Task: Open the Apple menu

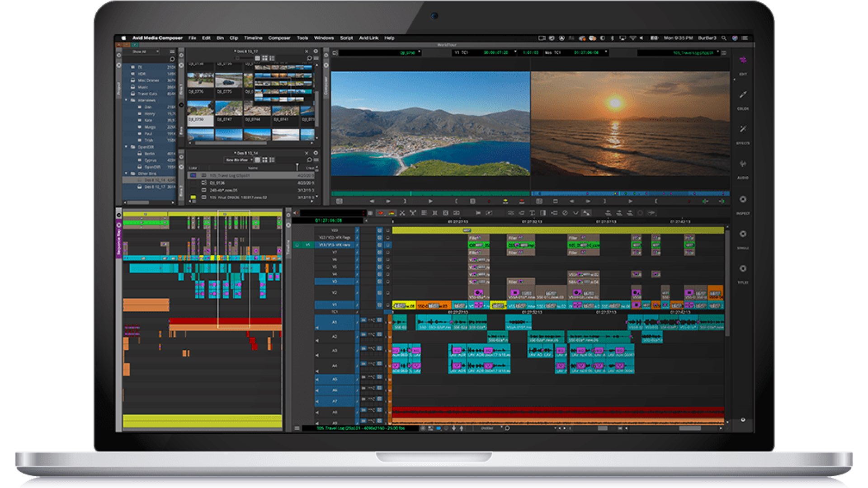Action: (123, 38)
